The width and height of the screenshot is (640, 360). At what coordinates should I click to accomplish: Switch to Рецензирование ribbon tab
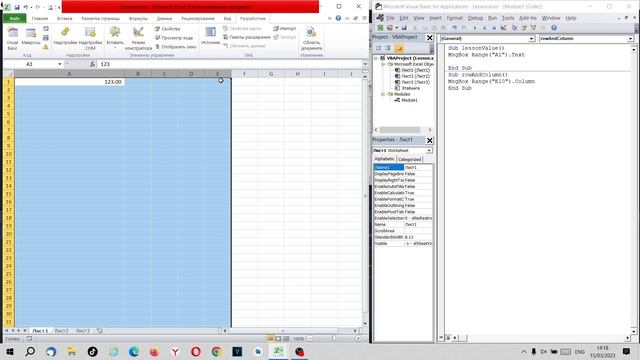click(x=198, y=18)
